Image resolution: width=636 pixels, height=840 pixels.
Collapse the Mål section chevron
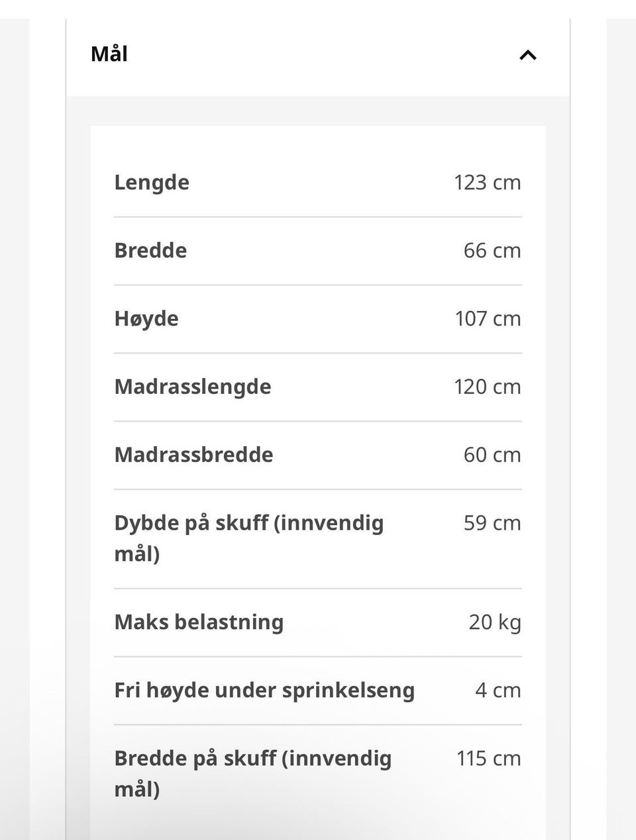[x=527, y=55]
